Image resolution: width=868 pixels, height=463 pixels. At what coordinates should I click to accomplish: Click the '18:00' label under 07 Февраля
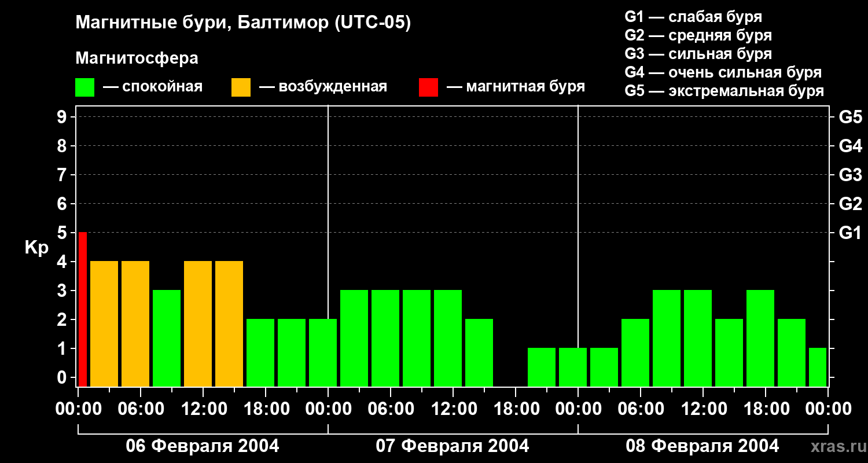point(516,409)
